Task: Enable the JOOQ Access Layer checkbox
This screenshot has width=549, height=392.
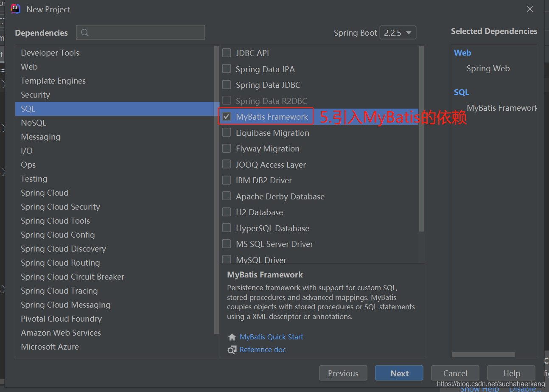Action: (x=227, y=164)
